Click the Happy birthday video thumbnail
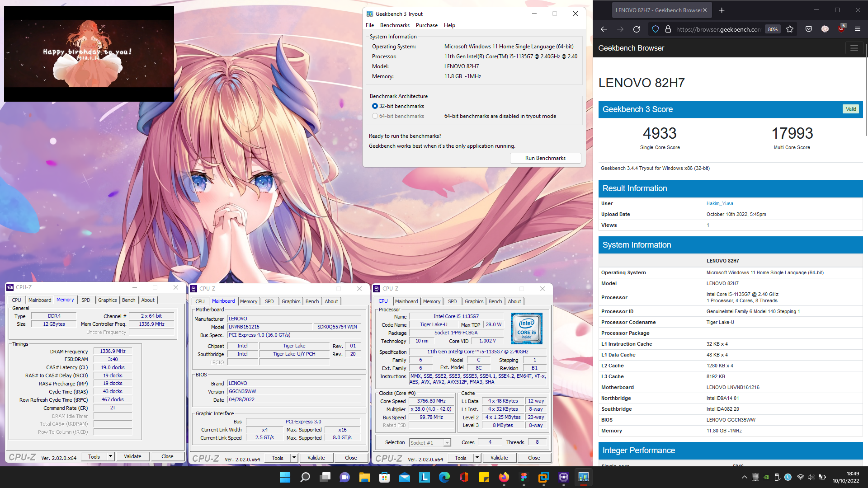The width and height of the screenshot is (868, 488). tap(89, 53)
